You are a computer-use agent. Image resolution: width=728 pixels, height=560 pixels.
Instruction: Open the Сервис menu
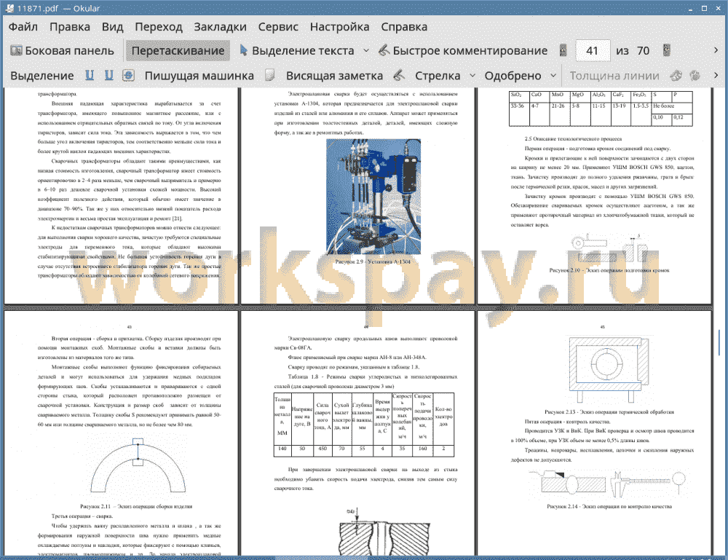(278, 27)
